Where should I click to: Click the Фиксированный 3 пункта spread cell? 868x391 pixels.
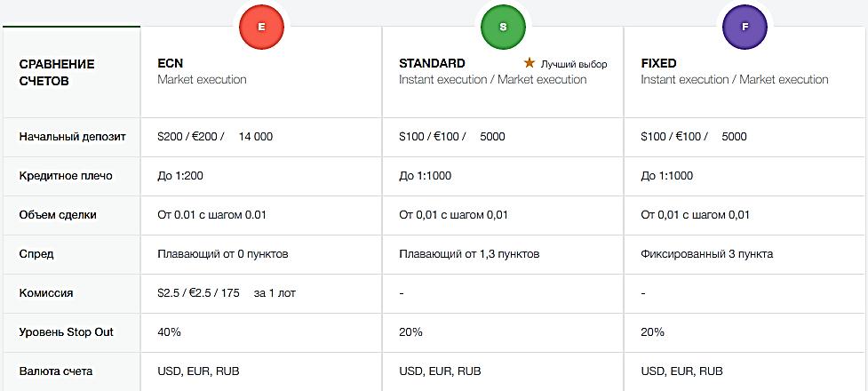(x=706, y=254)
